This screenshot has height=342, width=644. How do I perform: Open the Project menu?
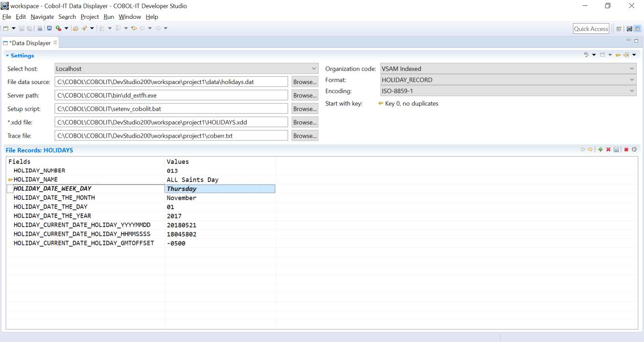(x=89, y=17)
